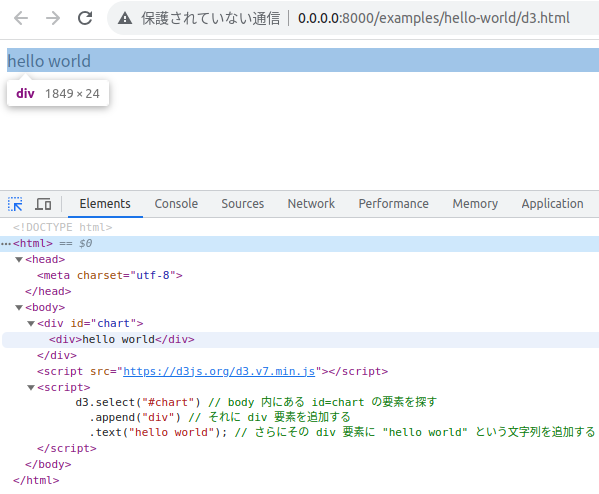Click the browser forward arrow
Screen dimensions: 599x494
pyautogui.click(x=53, y=18)
